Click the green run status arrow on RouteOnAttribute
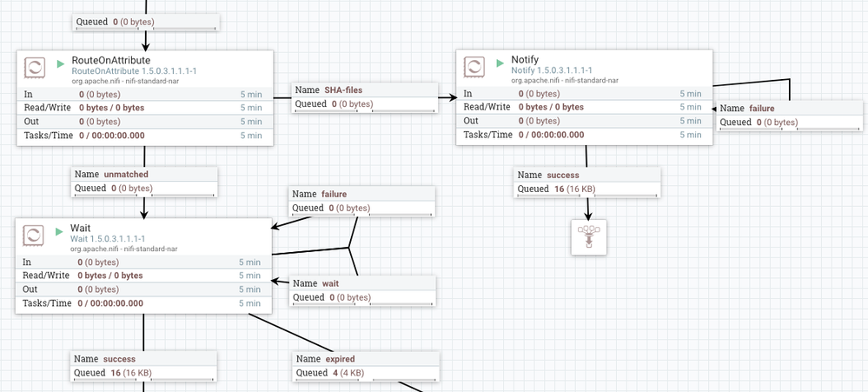 (61, 64)
